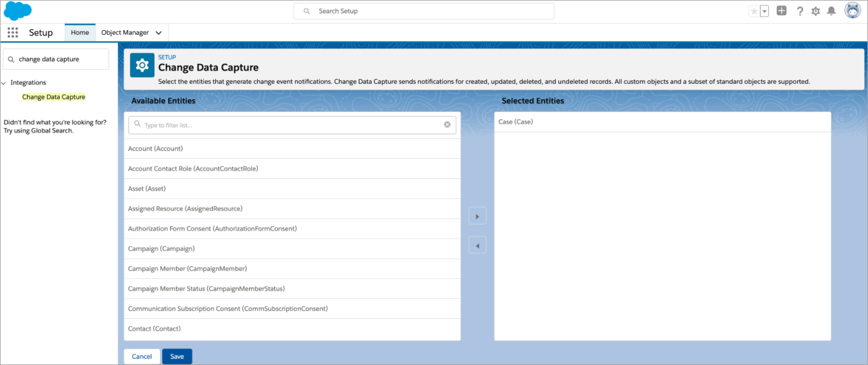Switch to the Object Manager tab
This screenshot has height=365, width=868.
click(x=125, y=32)
